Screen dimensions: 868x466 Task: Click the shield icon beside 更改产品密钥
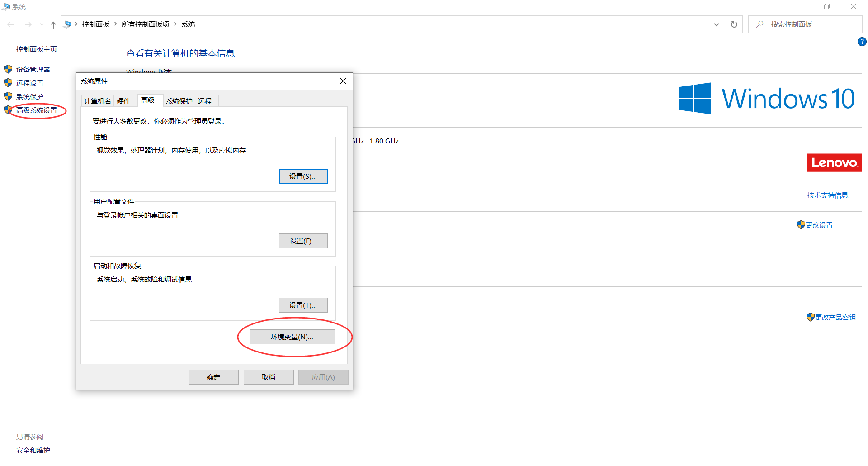coord(810,317)
